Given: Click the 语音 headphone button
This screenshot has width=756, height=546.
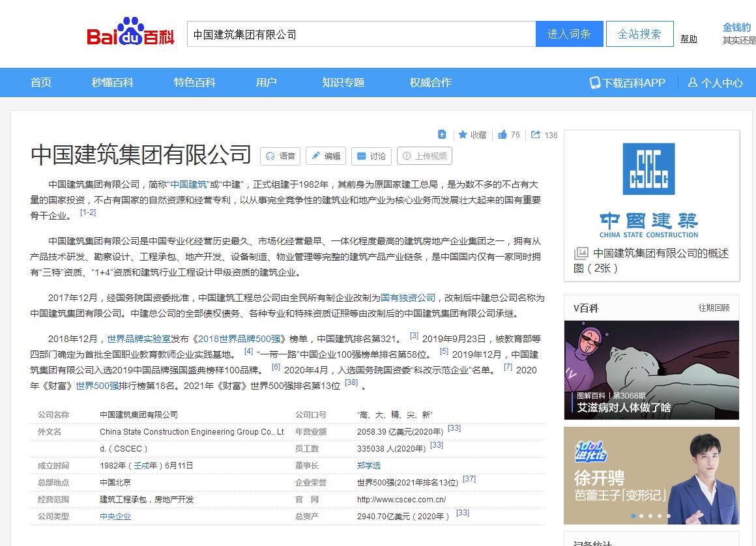Looking at the screenshot, I should pyautogui.click(x=280, y=156).
